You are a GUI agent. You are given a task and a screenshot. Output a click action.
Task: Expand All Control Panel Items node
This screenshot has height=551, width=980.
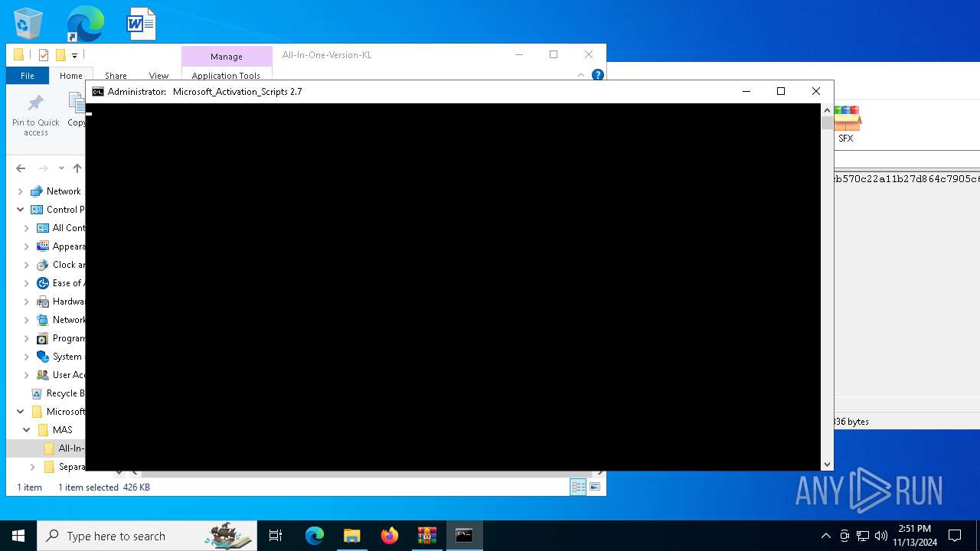[x=27, y=228]
